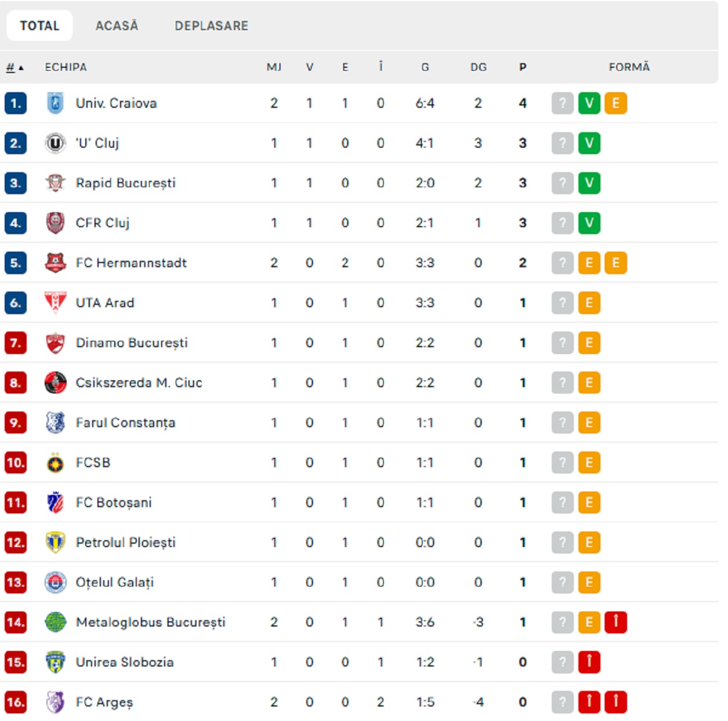Select the TOTAL standings tab

(39, 26)
